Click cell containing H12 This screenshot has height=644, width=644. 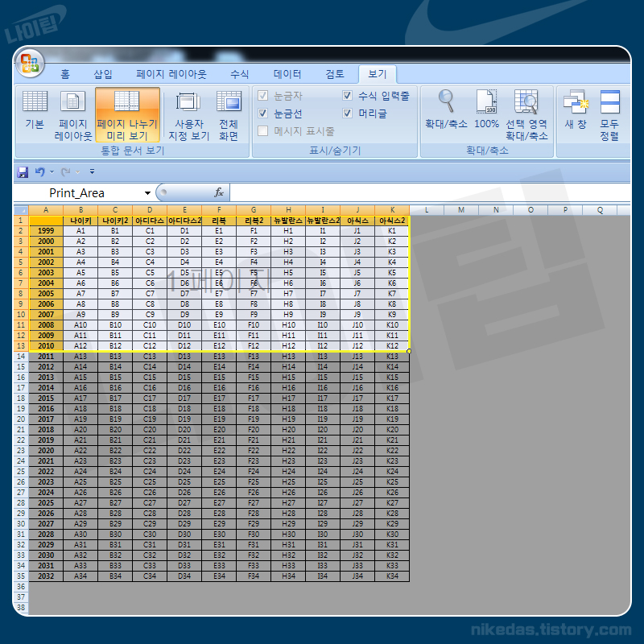point(288,346)
